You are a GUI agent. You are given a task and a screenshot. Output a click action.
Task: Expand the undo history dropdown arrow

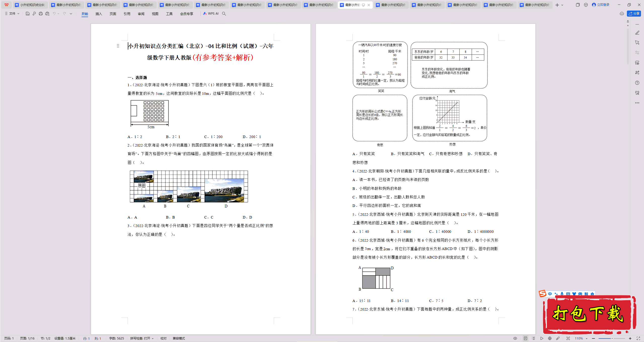58,14
